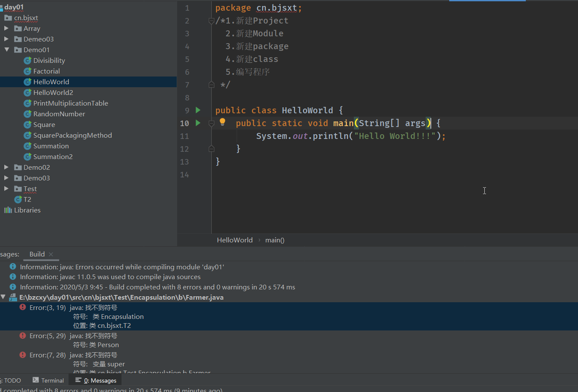This screenshot has width=578, height=392.
Task: Click main() in the editor breadcrumb
Action: click(x=275, y=240)
